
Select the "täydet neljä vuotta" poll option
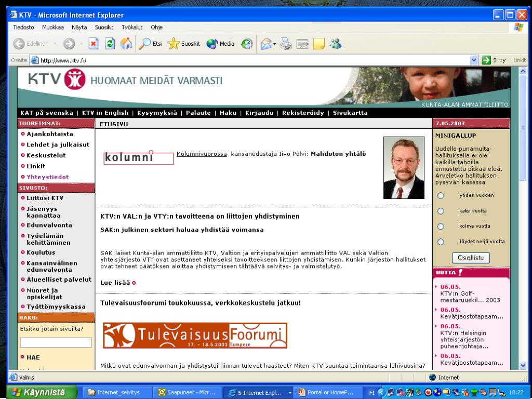click(x=441, y=242)
